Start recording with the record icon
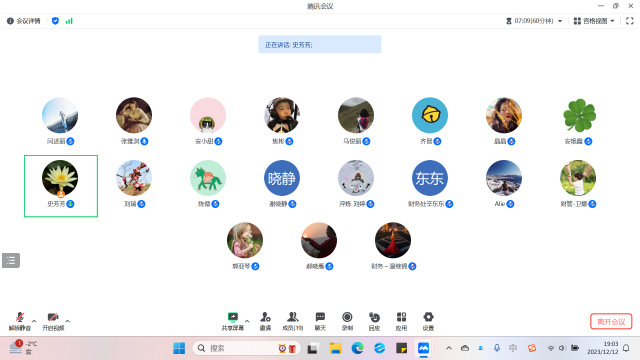640x360 pixels. pos(347,321)
